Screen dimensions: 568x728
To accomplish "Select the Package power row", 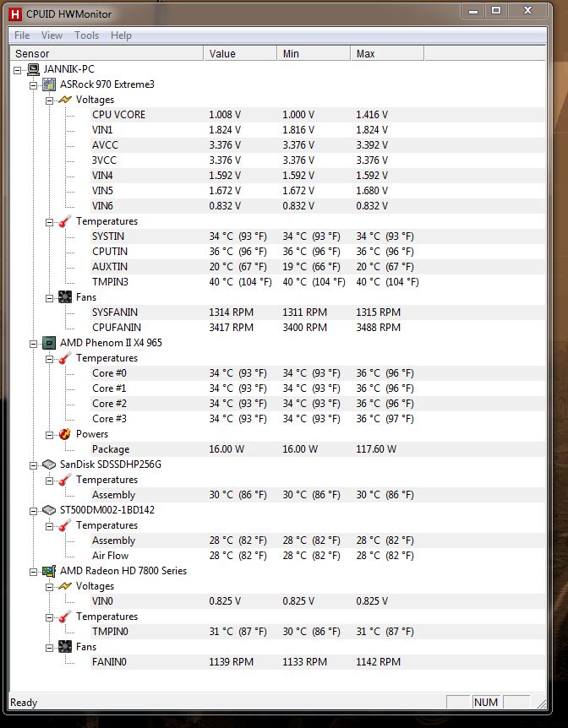I will (318, 449).
